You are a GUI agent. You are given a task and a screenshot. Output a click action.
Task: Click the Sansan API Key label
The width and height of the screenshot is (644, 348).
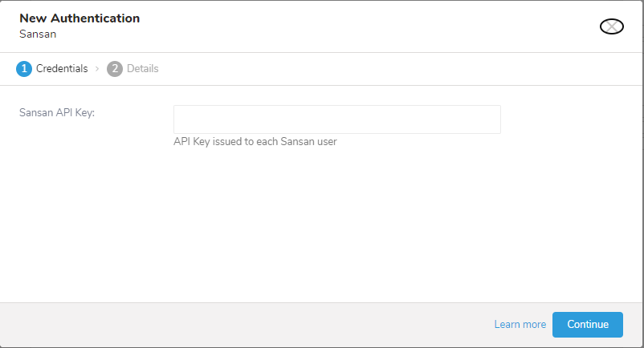(57, 113)
